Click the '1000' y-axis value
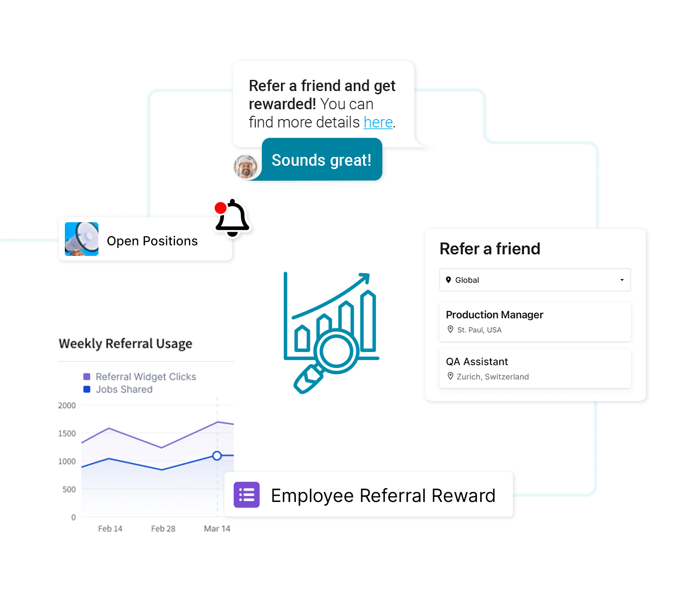The height and width of the screenshot is (607, 700). 67,461
